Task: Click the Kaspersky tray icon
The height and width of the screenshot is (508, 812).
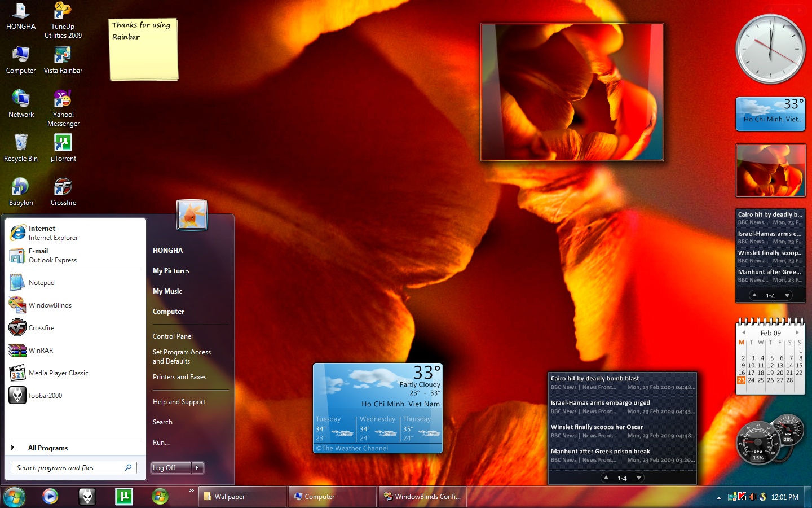Action: [742, 497]
